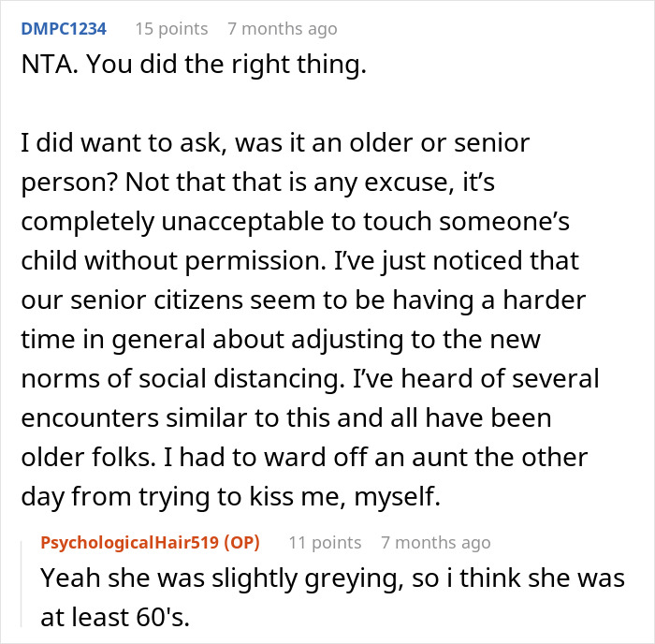Viewport: 655px width, 644px height.
Task: Click the timestamp on the OP's reply
Action: [x=435, y=542]
